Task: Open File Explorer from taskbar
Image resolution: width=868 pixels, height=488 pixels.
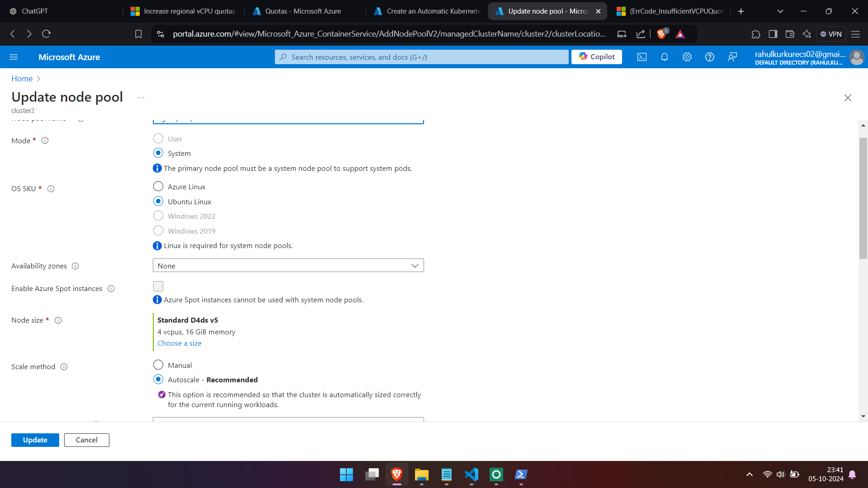Action: 421,474
